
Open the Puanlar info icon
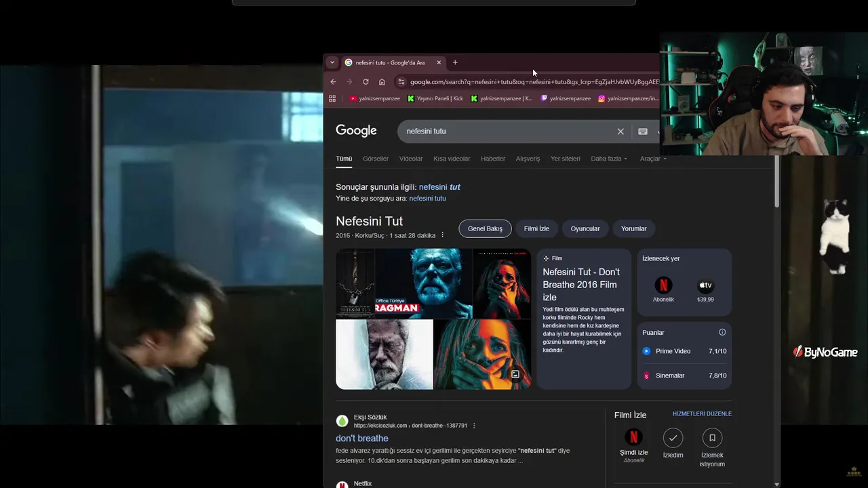click(x=722, y=332)
